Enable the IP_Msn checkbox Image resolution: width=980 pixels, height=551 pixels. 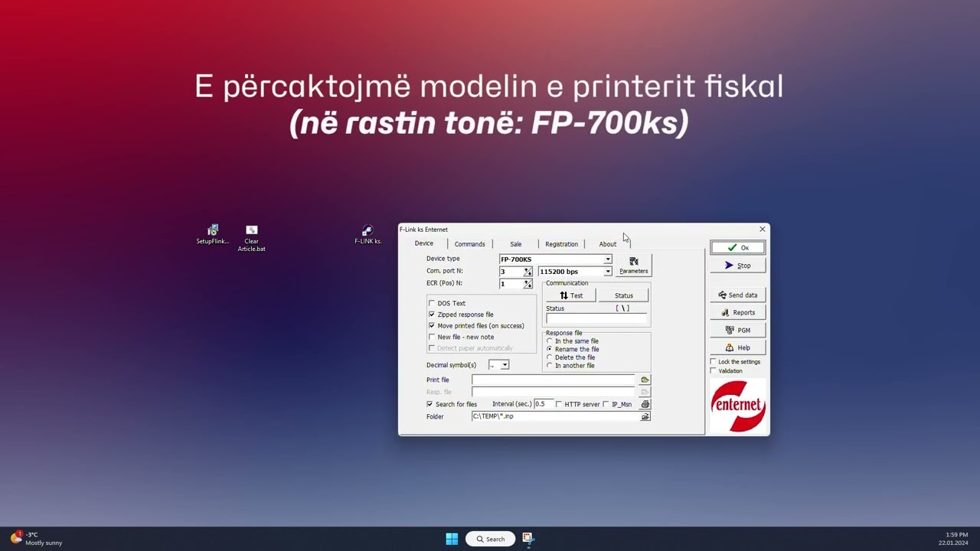606,404
